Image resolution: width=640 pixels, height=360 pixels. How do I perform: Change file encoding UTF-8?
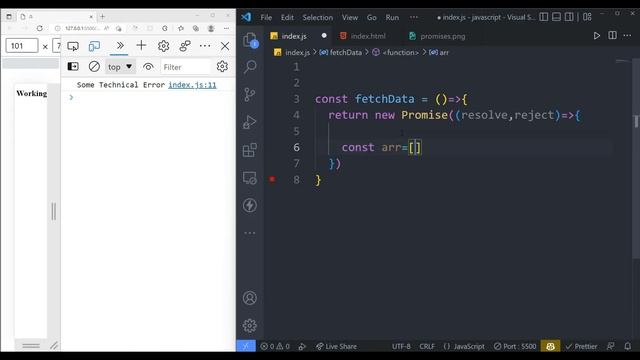pos(401,347)
